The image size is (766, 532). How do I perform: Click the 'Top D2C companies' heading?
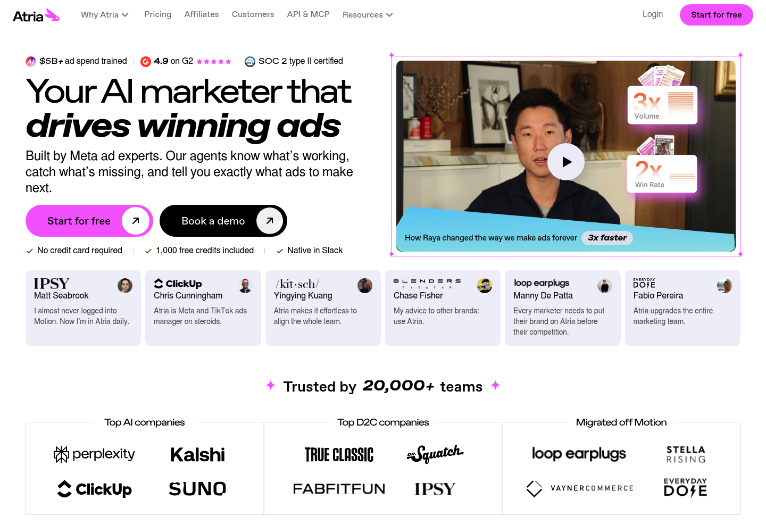[383, 422]
